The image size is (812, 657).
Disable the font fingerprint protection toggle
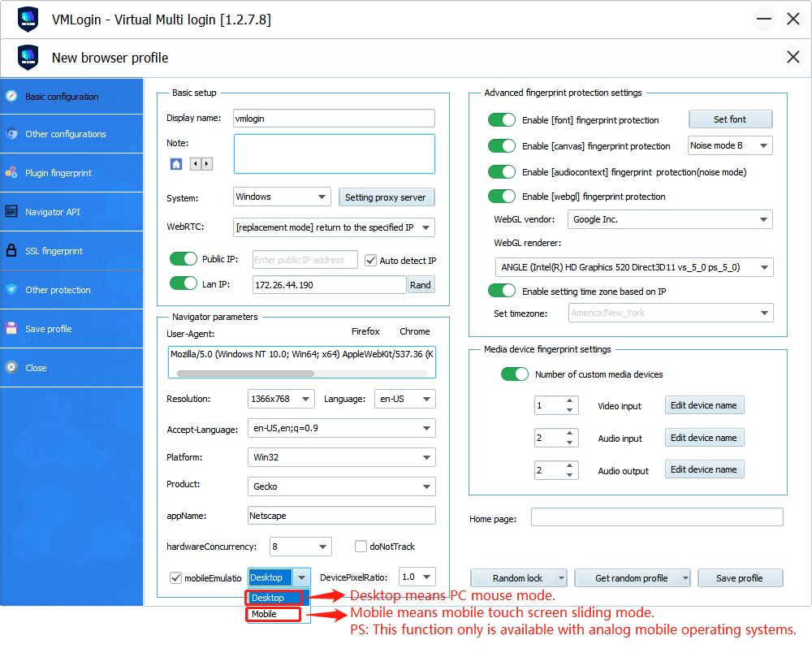tap(502, 120)
